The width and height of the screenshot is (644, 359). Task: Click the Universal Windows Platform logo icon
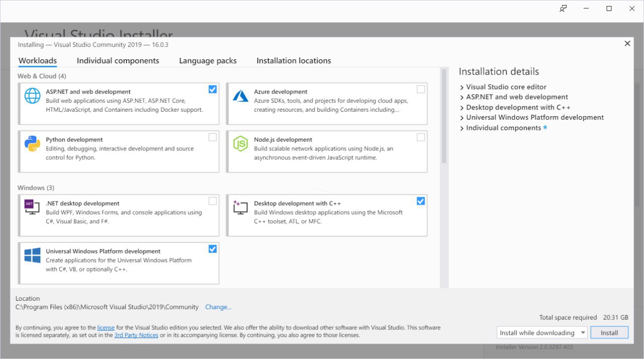32,255
